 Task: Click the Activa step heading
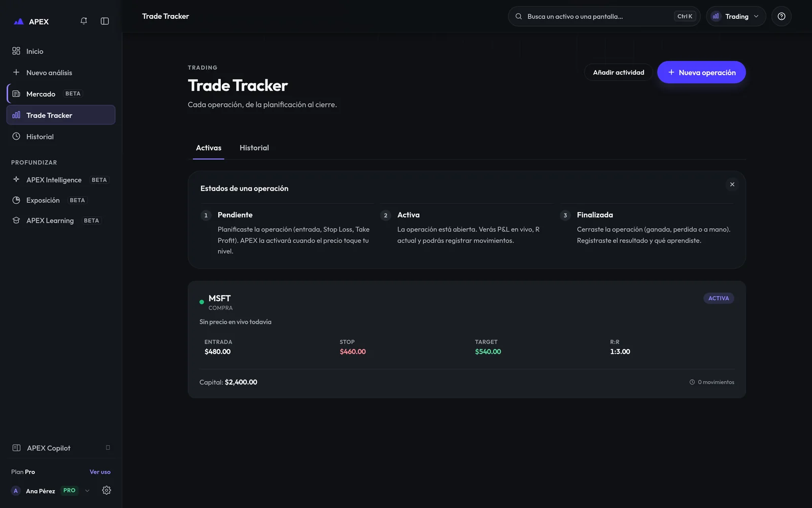click(409, 215)
